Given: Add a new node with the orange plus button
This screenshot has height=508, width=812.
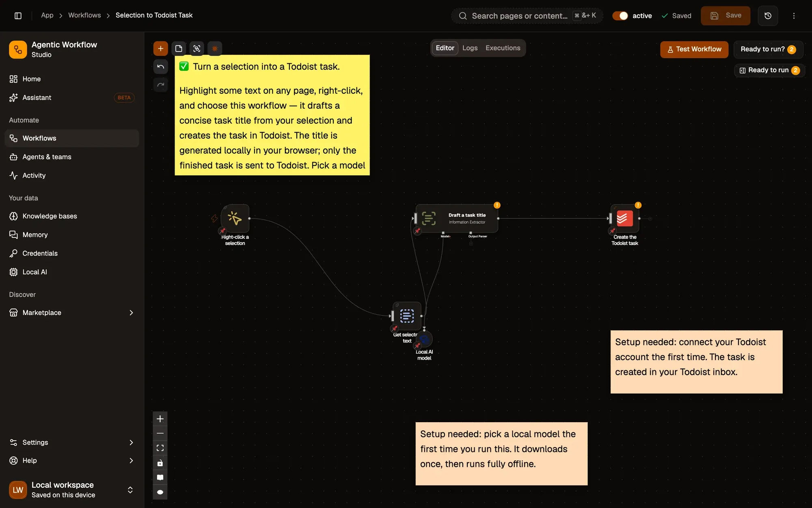Looking at the screenshot, I should (x=160, y=48).
